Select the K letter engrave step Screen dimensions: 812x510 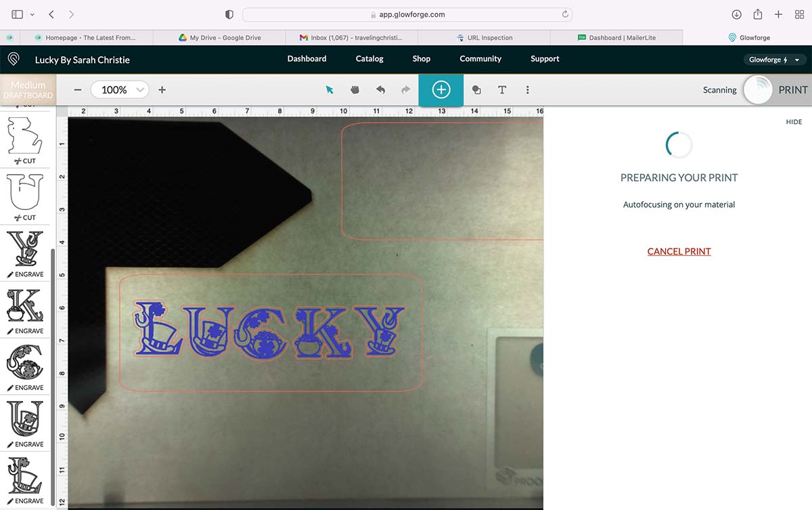tap(25, 311)
